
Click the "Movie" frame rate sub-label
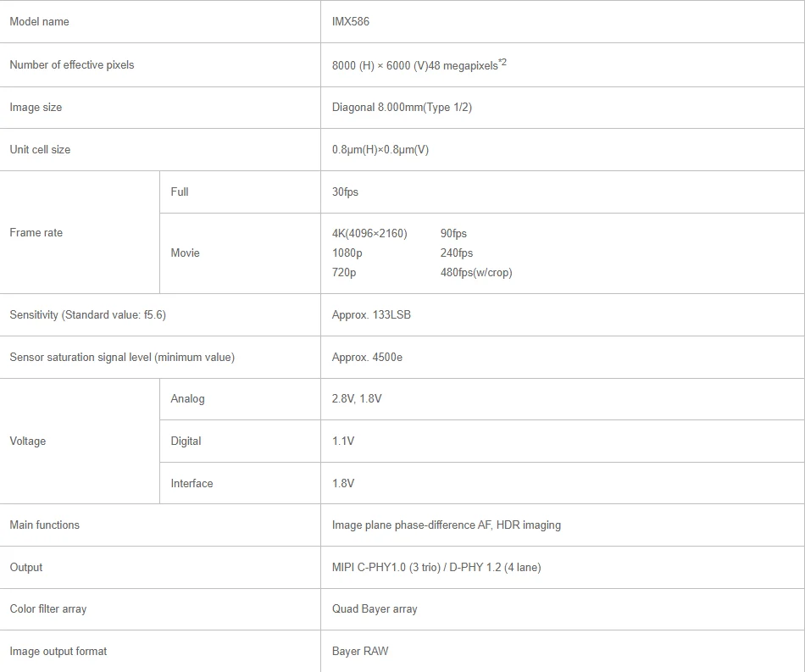185,253
